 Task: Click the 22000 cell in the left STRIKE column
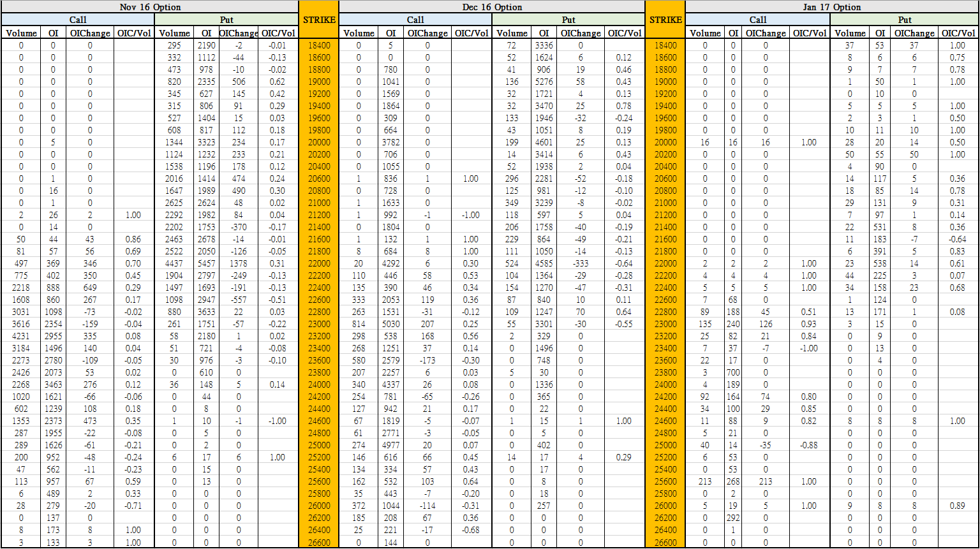318,263
